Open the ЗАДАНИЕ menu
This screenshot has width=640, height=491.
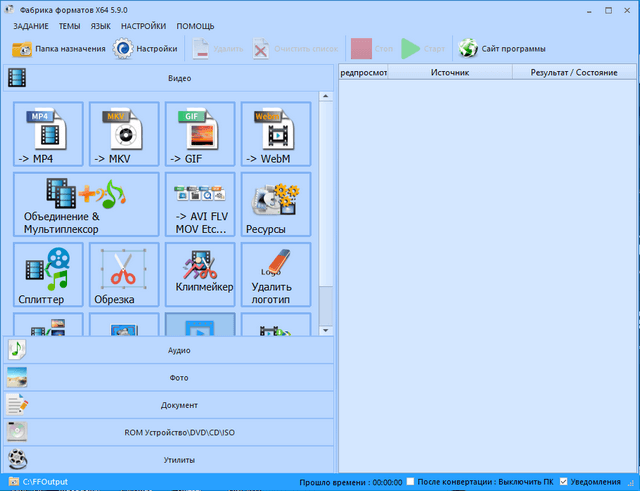32,25
